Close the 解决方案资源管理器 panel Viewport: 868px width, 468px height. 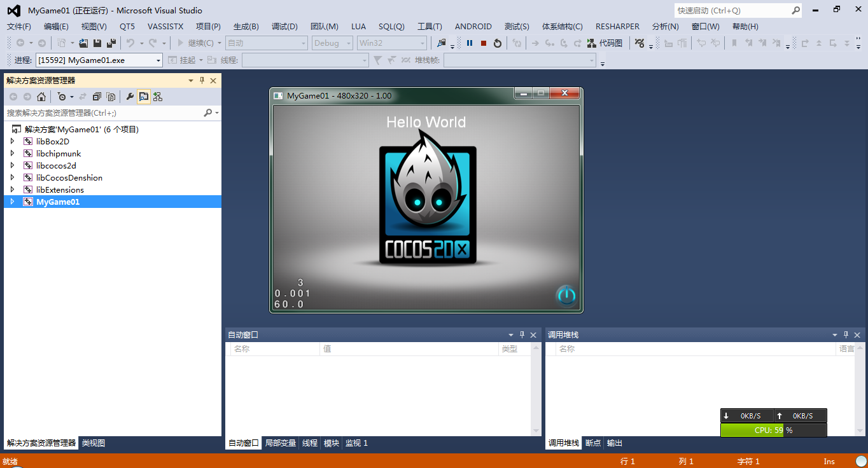213,81
